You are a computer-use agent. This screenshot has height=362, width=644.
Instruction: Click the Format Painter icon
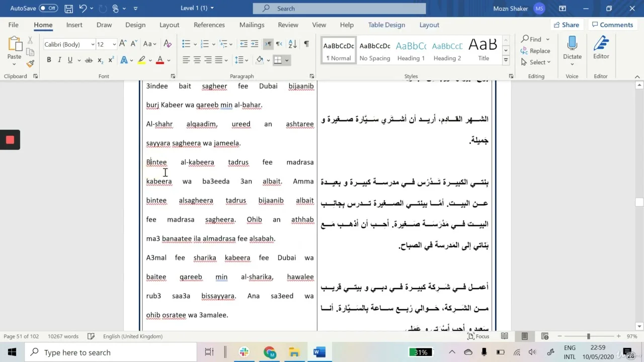point(30,64)
